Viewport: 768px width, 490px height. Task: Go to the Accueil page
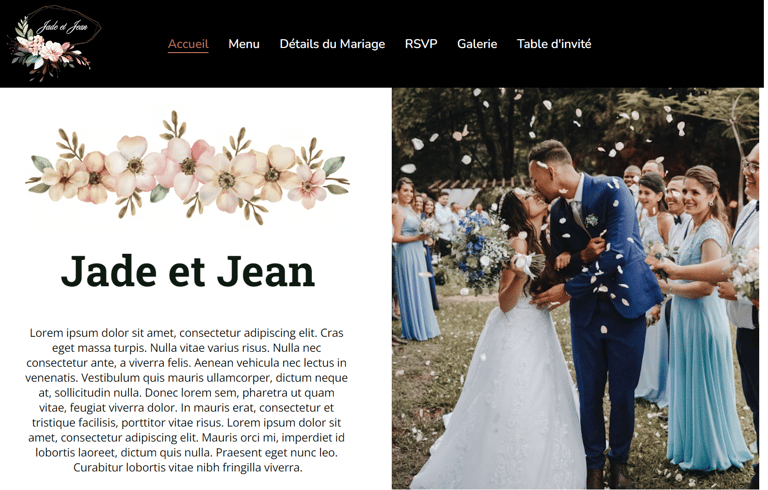[189, 44]
